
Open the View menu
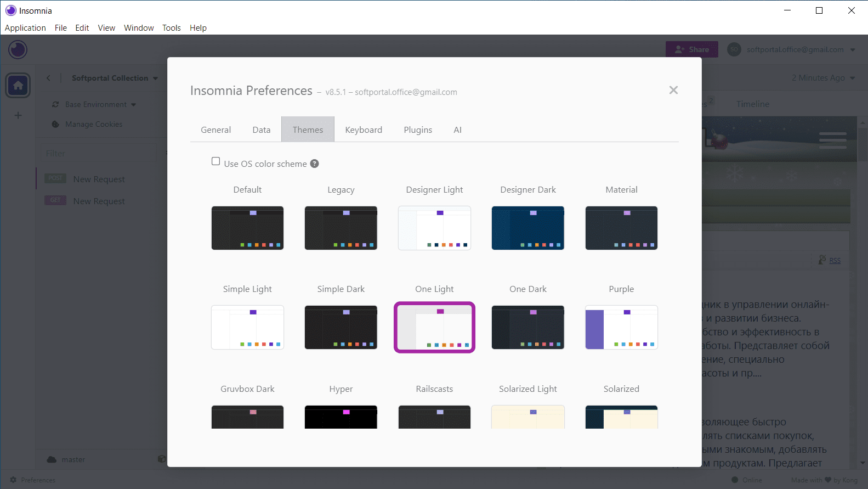coord(106,28)
